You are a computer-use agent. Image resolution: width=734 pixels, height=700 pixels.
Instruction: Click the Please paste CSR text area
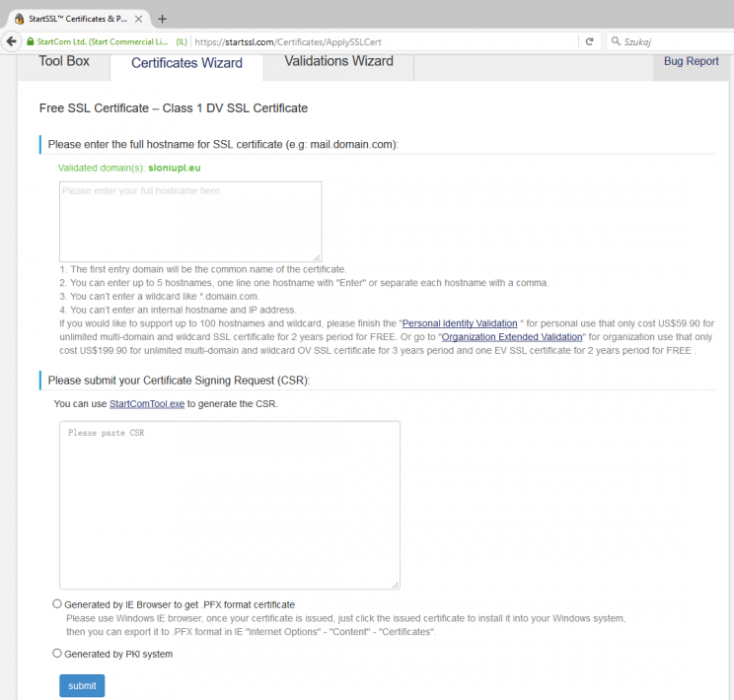(230, 505)
